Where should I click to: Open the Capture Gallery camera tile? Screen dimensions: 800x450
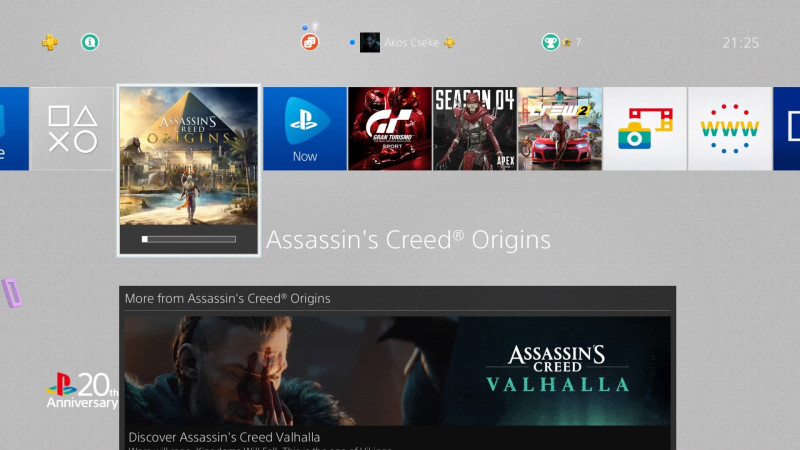click(645, 129)
